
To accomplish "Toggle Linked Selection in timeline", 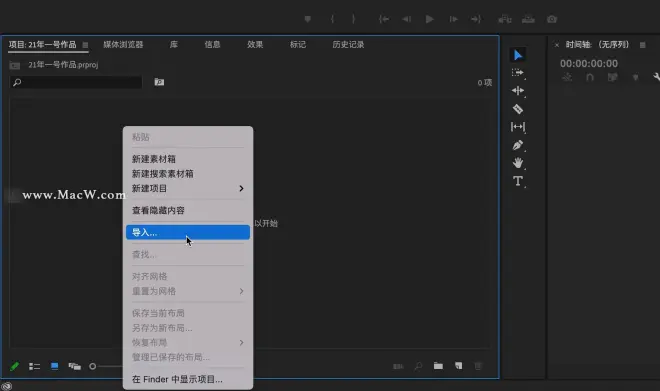I will pos(612,77).
